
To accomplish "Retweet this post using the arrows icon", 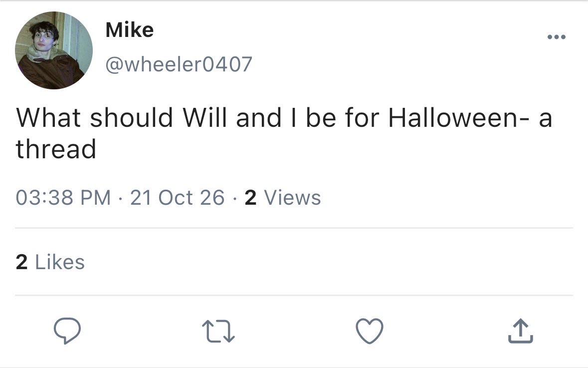I will point(218,331).
